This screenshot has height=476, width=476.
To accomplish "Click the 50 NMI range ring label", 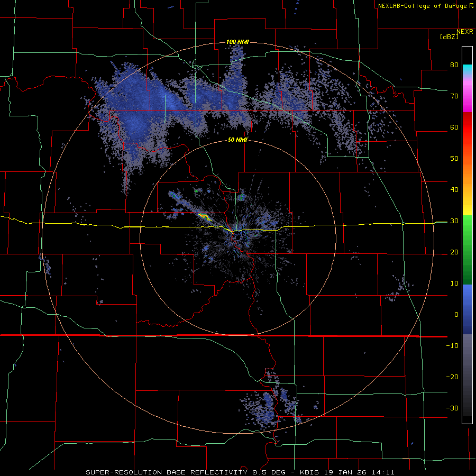I will [237, 140].
